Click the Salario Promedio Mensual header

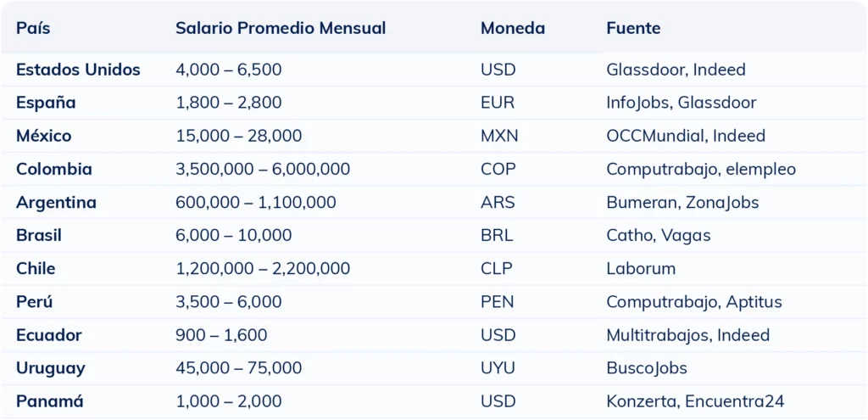coord(281,28)
